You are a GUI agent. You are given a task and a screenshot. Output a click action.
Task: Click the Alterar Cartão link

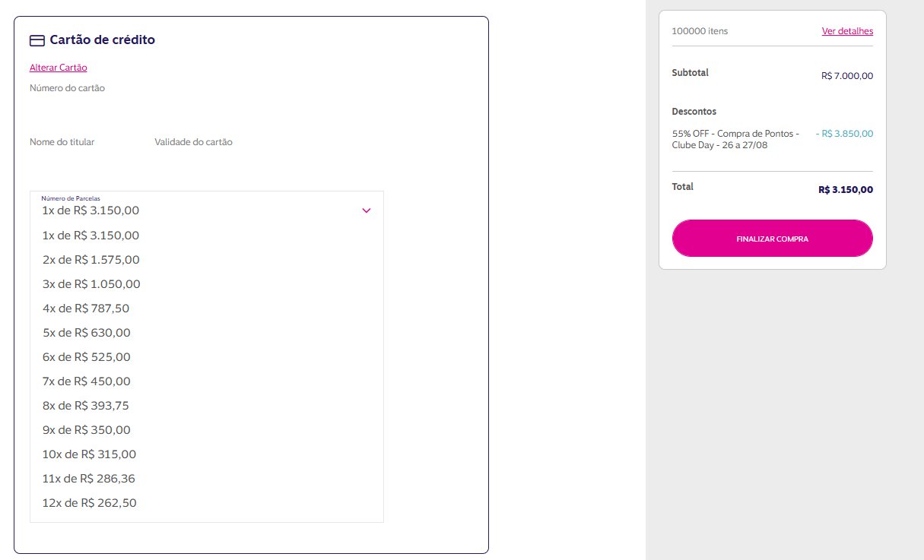click(x=59, y=68)
